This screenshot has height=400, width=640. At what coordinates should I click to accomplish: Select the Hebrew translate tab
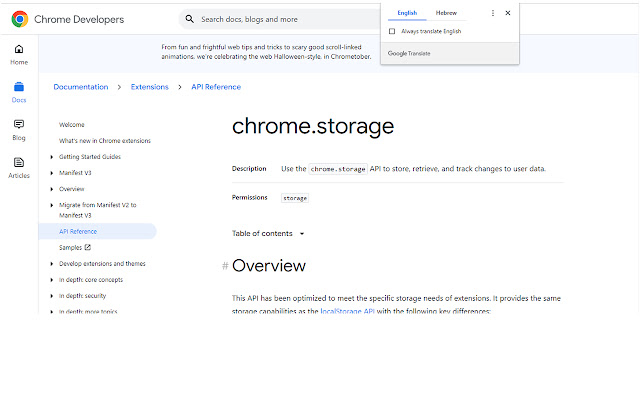[x=446, y=13]
